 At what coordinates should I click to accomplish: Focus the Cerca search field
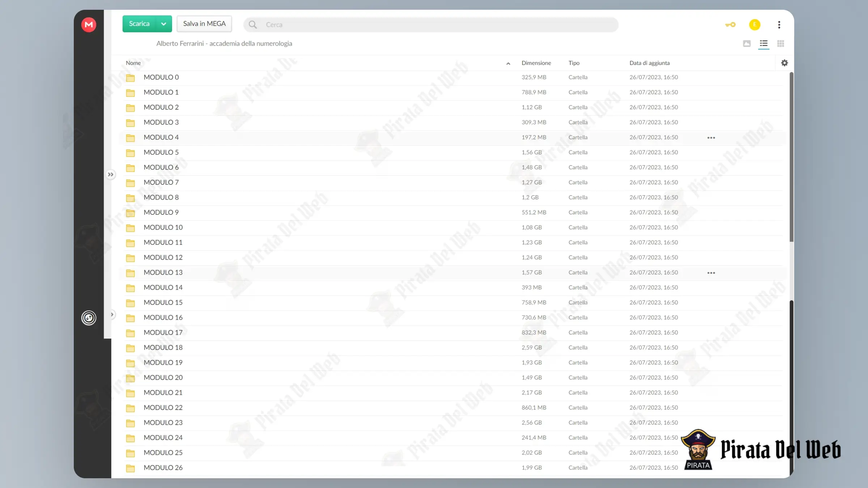(430, 25)
